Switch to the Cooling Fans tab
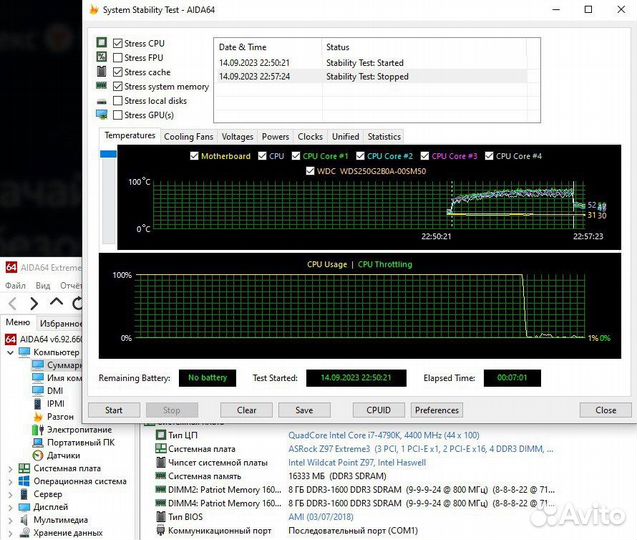 click(x=188, y=137)
